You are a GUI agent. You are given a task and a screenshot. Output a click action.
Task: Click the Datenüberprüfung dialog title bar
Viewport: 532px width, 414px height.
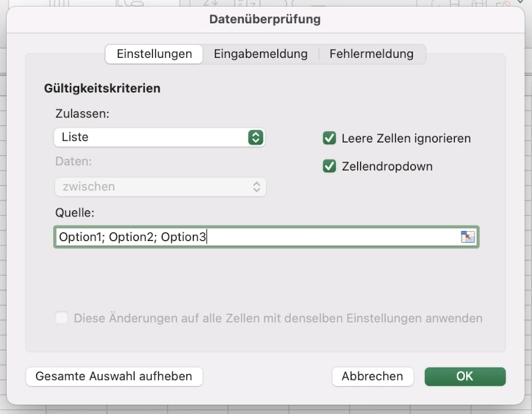coord(265,19)
